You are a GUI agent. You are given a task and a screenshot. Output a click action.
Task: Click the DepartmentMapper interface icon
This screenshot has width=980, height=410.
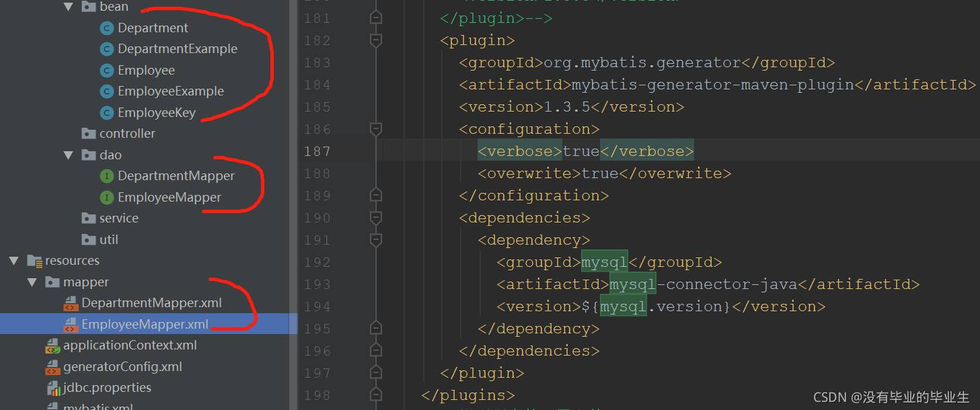click(107, 175)
